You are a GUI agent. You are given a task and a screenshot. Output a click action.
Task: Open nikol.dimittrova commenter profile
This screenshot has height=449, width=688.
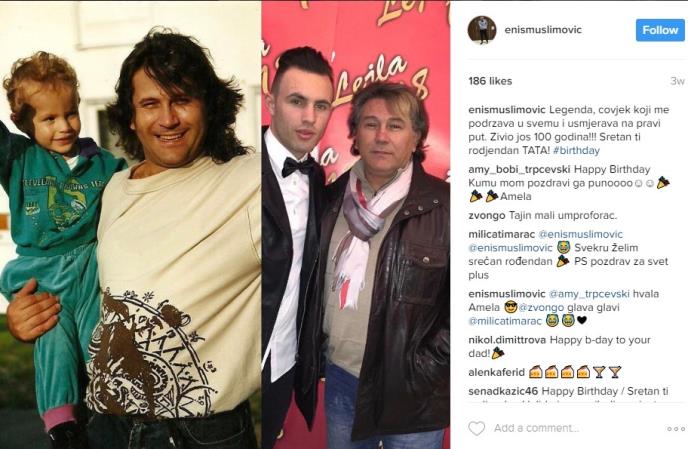(x=507, y=340)
